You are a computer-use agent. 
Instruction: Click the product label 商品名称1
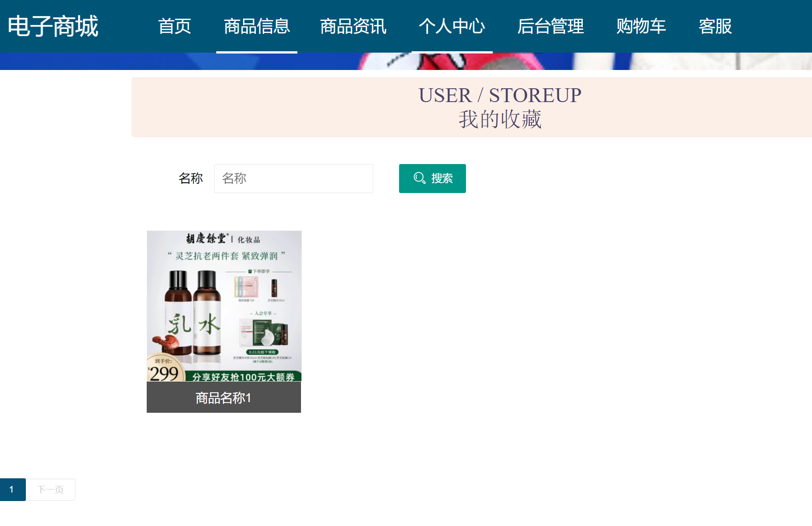point(223,398)
